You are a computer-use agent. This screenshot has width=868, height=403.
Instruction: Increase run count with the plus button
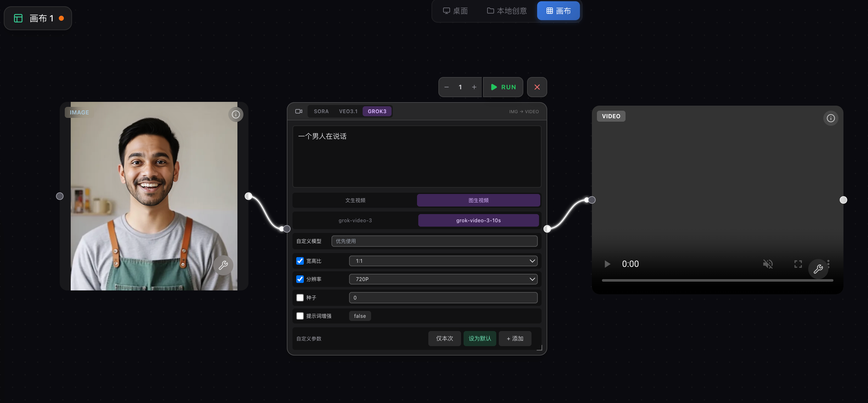click(x=474, y=87)
